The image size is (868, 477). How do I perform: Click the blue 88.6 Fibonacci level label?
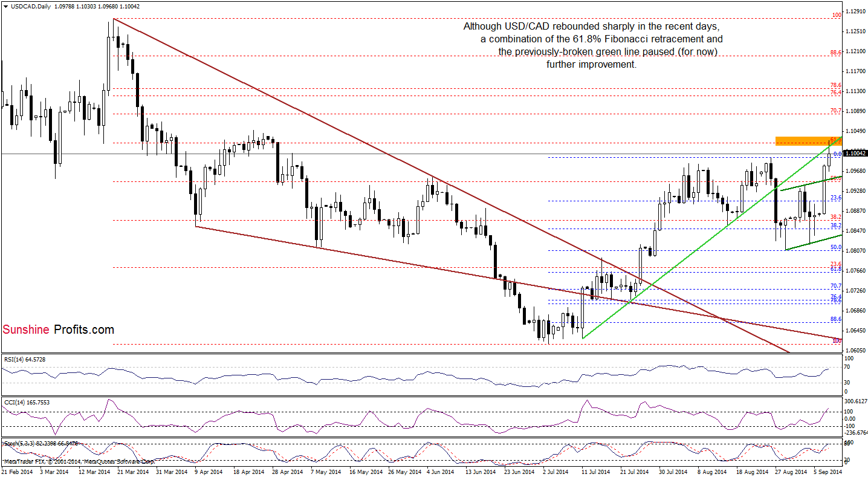click(x=836, y=319)
